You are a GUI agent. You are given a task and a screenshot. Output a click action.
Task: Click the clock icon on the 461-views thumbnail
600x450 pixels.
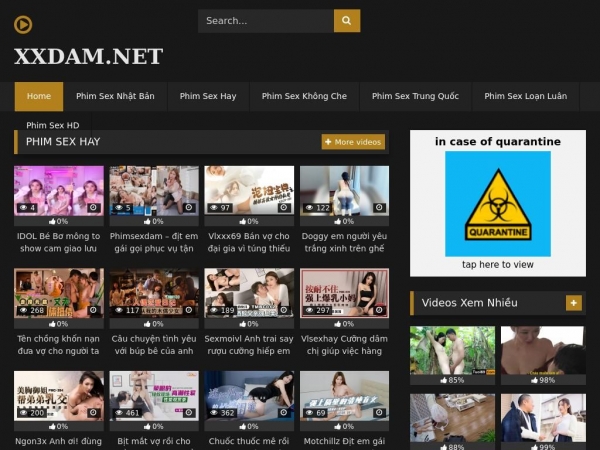(189, 413)
